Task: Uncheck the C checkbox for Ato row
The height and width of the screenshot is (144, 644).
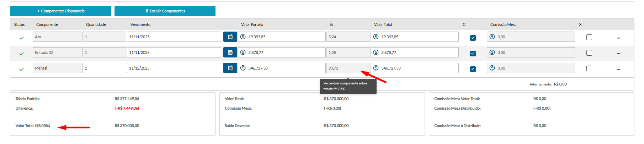Action: [473, 38]
